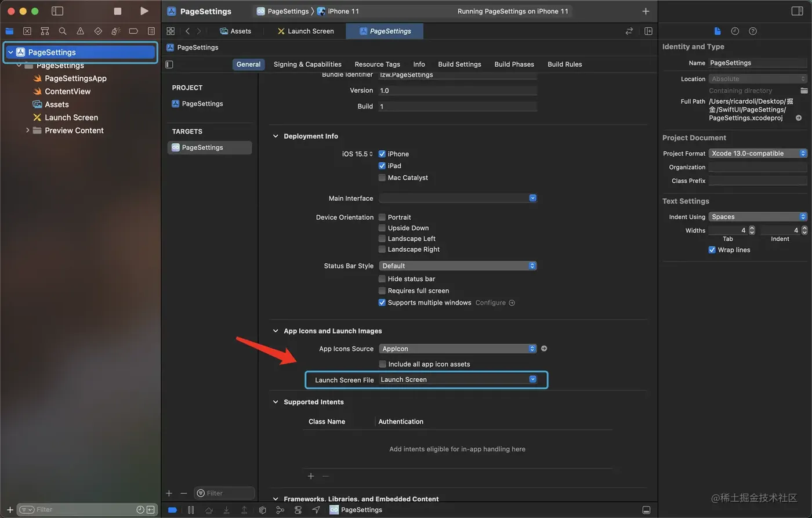
Task: Simulate location arrow in debug bar
Action: 316,510
